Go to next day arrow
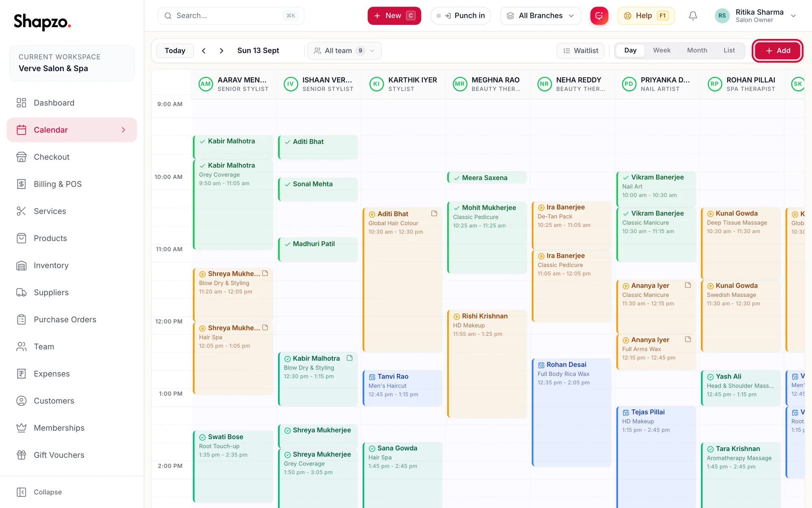 point(221,51)
